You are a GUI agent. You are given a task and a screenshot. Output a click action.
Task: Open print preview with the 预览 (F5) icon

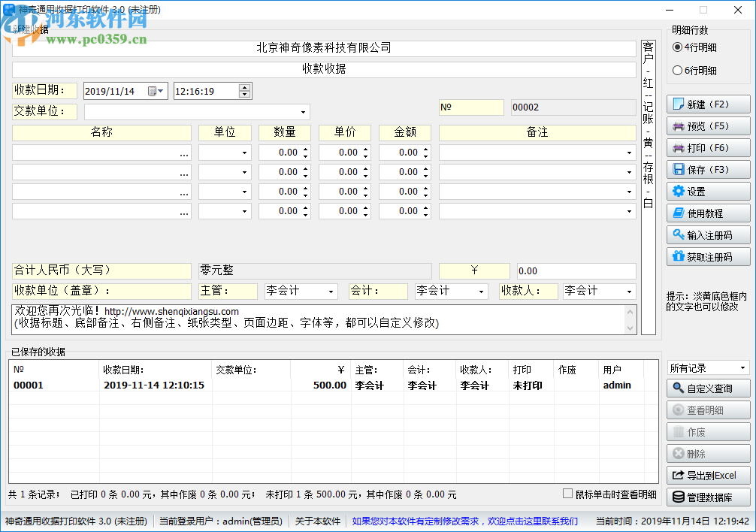click(x=707, y=125)
